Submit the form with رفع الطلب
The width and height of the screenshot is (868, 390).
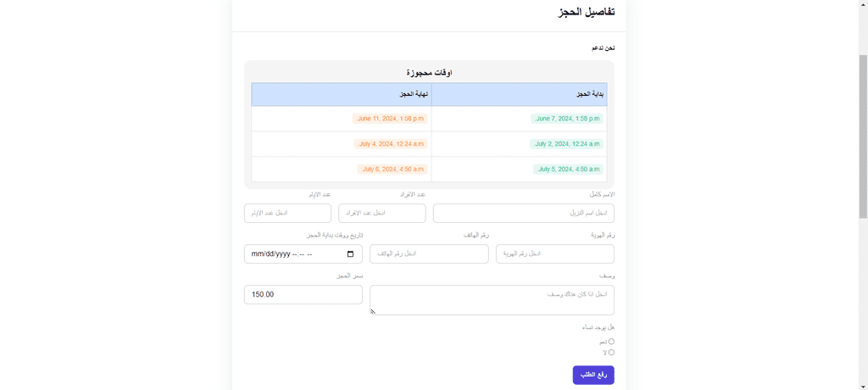(593, 375)
